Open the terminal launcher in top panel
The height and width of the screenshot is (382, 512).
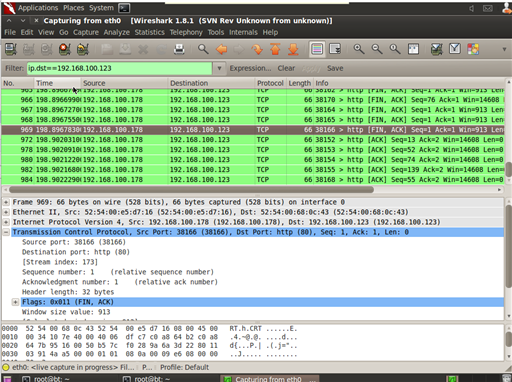124,8
